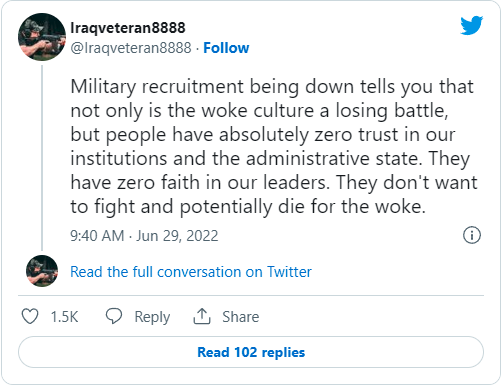
Task: Click the tweet body text about military recruitment
Action: (x=274, y=147)
